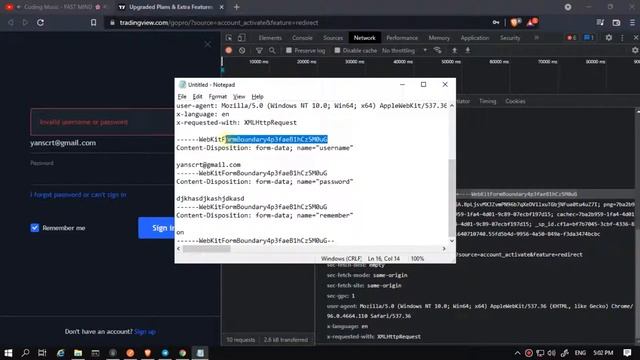The image size is (640, 360).
Task: Switch to the Cookies request tab
Action: pyautogui.click(x=515, y=101)
